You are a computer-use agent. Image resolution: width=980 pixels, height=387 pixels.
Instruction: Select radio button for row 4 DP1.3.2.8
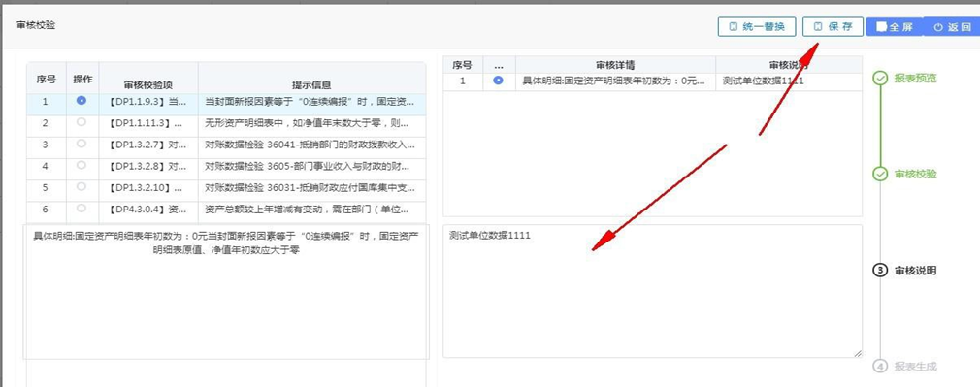[x=82, y=165]
